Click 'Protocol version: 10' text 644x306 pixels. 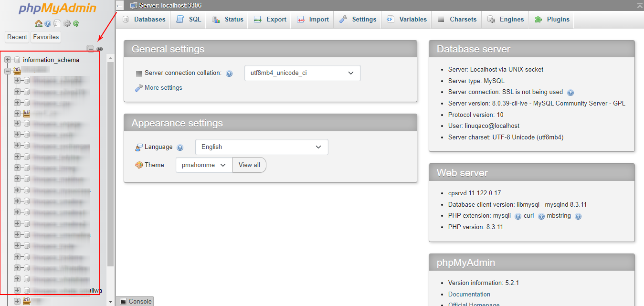click(x=476, y=115)
